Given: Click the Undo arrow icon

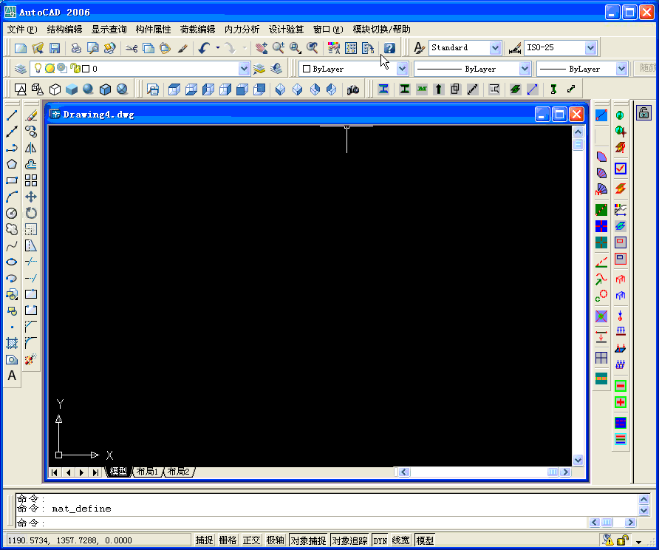Looking at the screenshot, I should pyautogui.click(x=205, y=48).
